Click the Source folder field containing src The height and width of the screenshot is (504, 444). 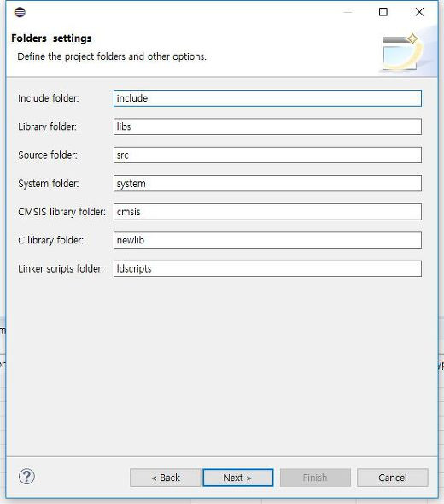267,155
